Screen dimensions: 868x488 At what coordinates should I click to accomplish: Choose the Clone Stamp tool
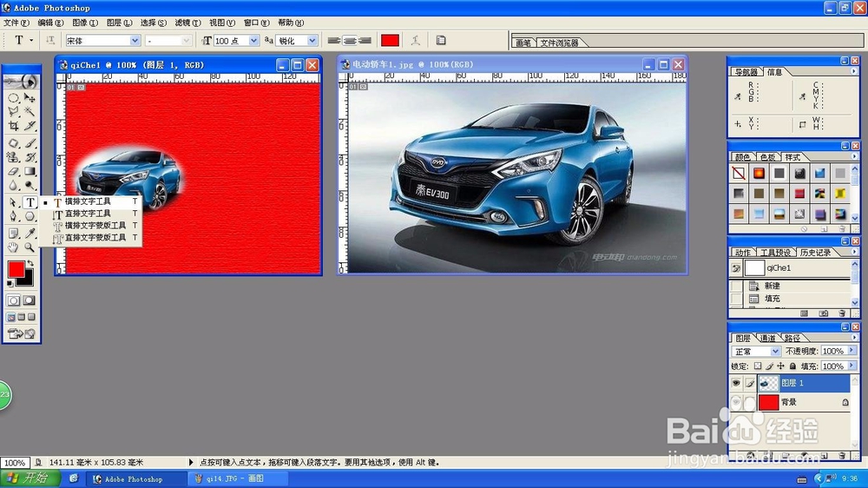pos(13,157)
